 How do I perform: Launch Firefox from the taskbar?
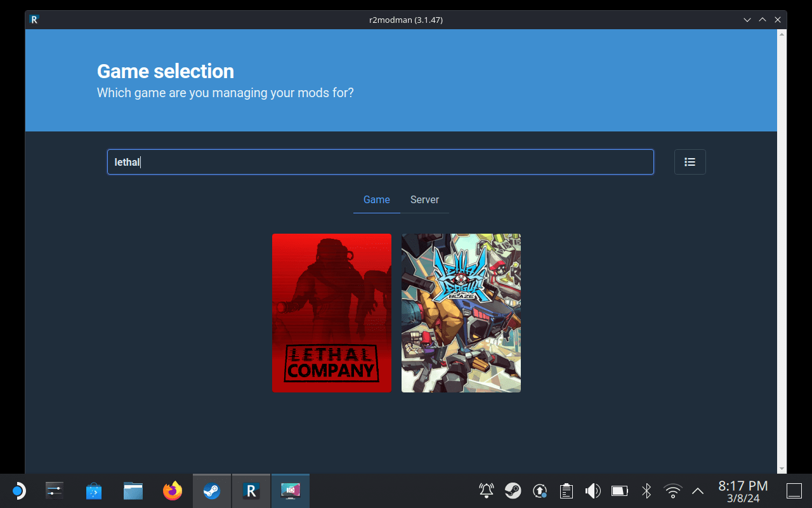point(173,491)
